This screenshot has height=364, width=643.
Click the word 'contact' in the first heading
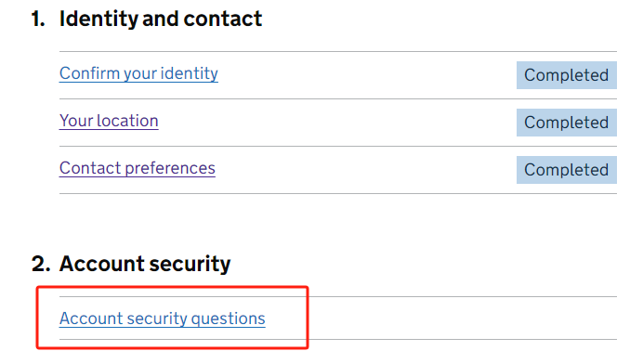pyautogui.click(x=223, y=19)
